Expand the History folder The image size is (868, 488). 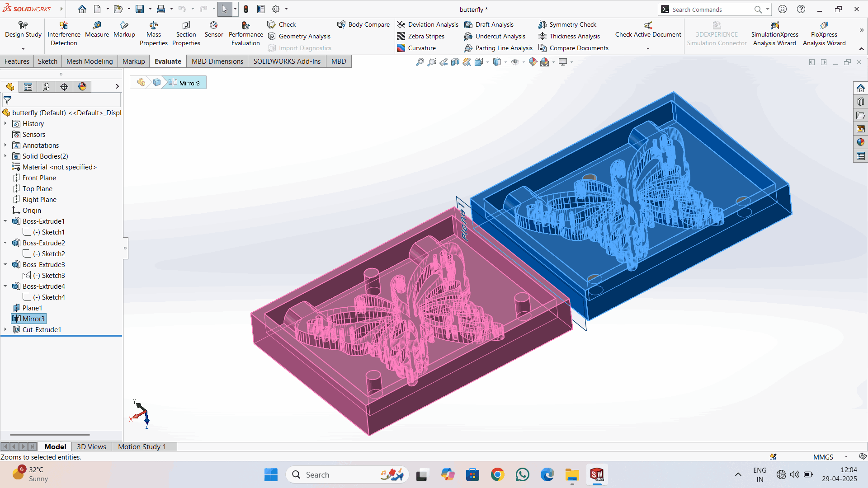(5, 123)
